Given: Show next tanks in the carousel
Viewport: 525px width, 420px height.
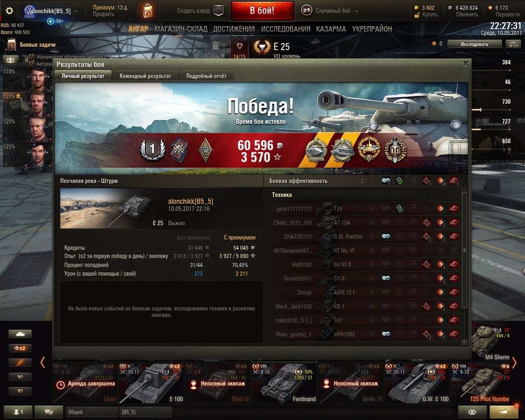Looking at the screenshot, I should point(514,363).
